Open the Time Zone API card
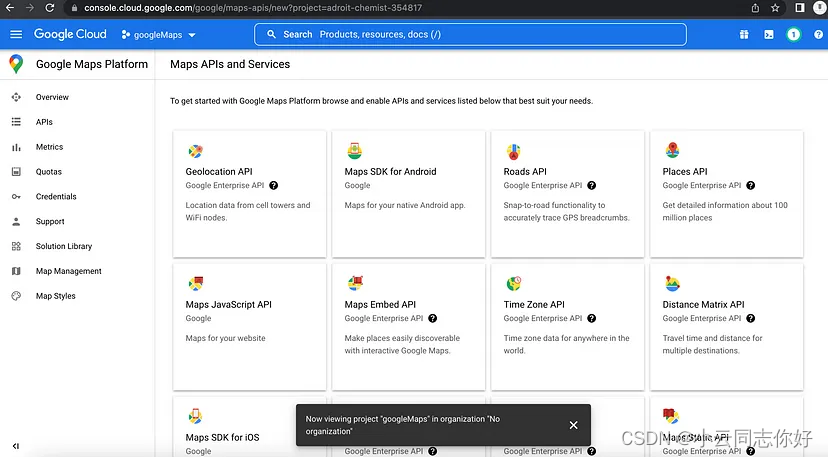Viewport: 828px width, 457px height. tap(567, 327)
